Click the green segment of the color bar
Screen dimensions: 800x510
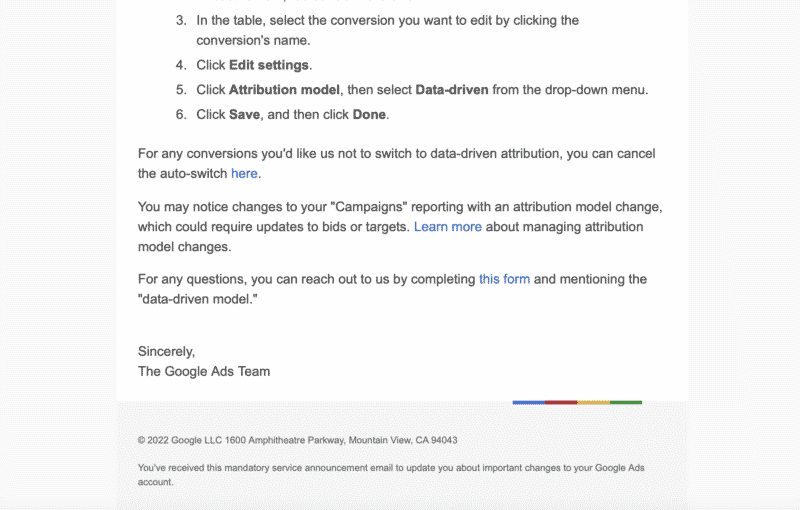[x=626, y=402]
